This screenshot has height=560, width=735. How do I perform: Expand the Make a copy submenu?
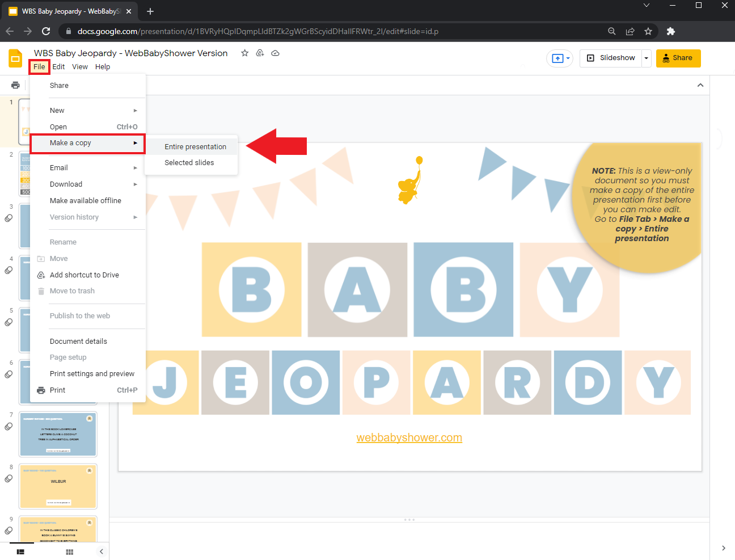[88, 143]
